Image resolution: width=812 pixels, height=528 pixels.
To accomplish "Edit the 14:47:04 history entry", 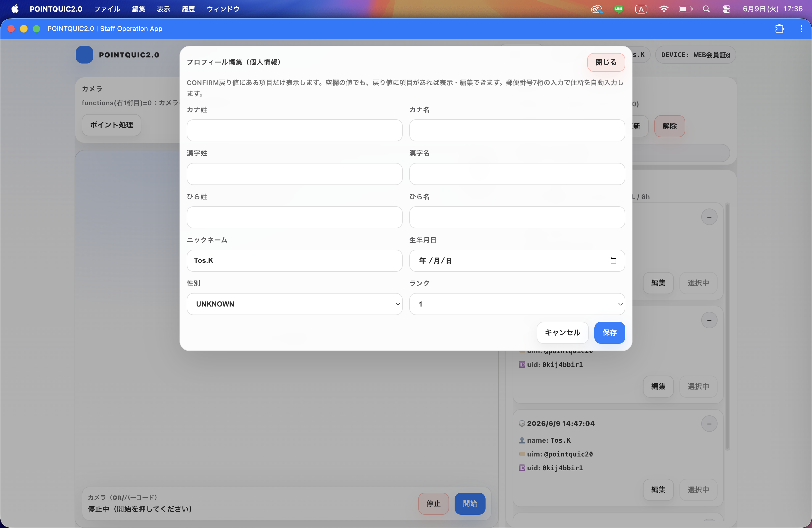I will (x=658, y=490).
